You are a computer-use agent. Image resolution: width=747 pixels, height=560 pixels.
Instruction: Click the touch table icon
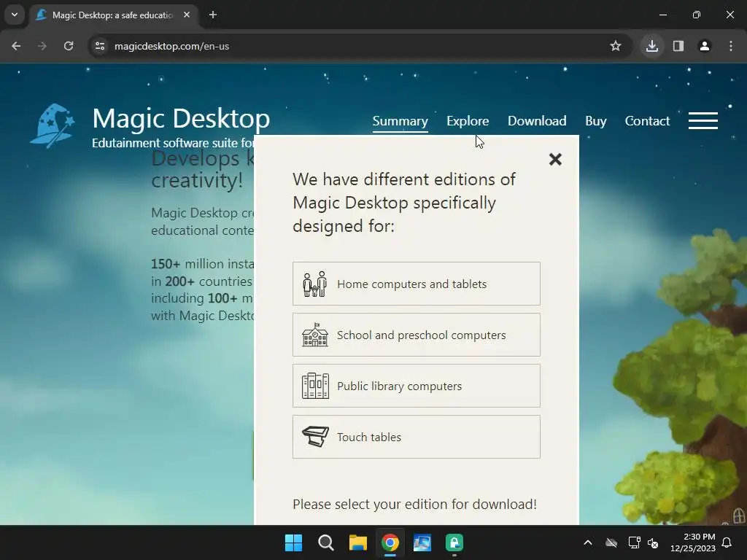pyautogui.click(x=315, y=437)
